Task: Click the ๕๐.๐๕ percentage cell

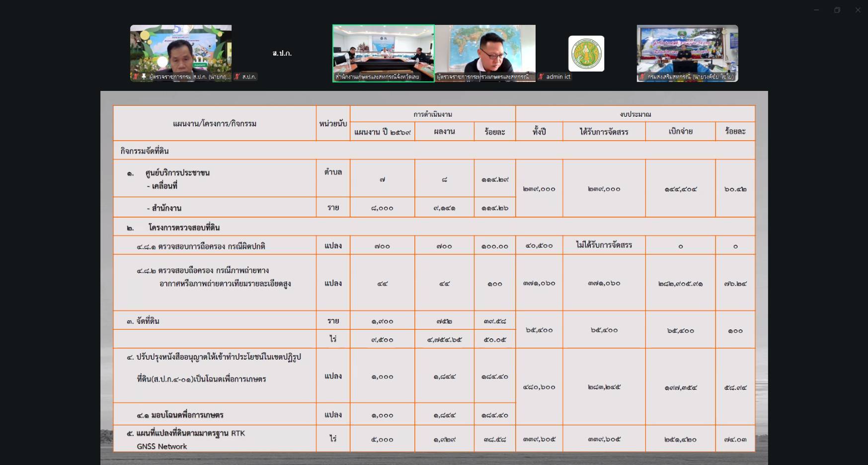Action: 495,340
